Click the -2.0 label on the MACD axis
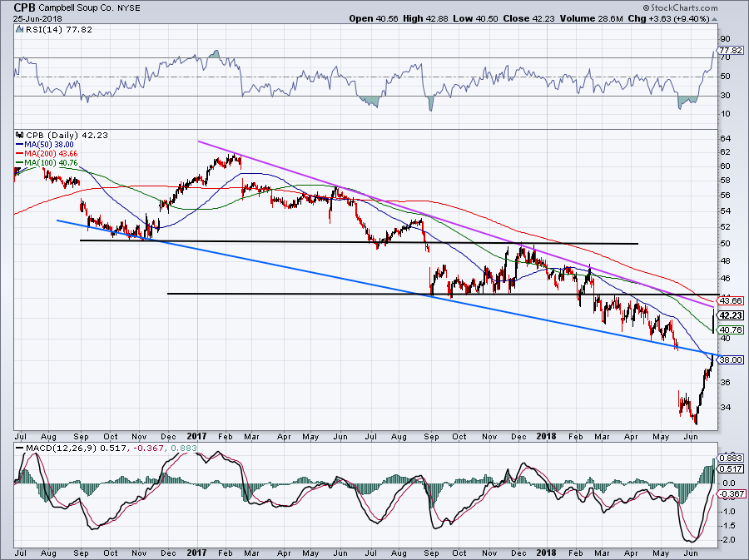The image size is (749, 560). [728, 540]
